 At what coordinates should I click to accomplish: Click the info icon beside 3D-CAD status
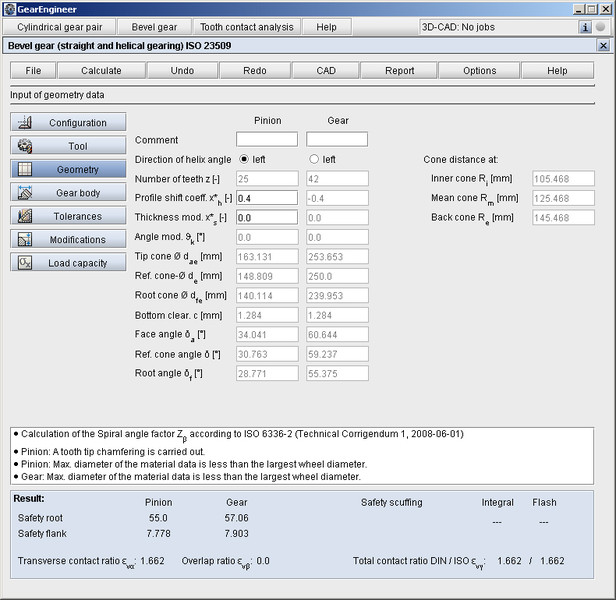coord(585,27)
